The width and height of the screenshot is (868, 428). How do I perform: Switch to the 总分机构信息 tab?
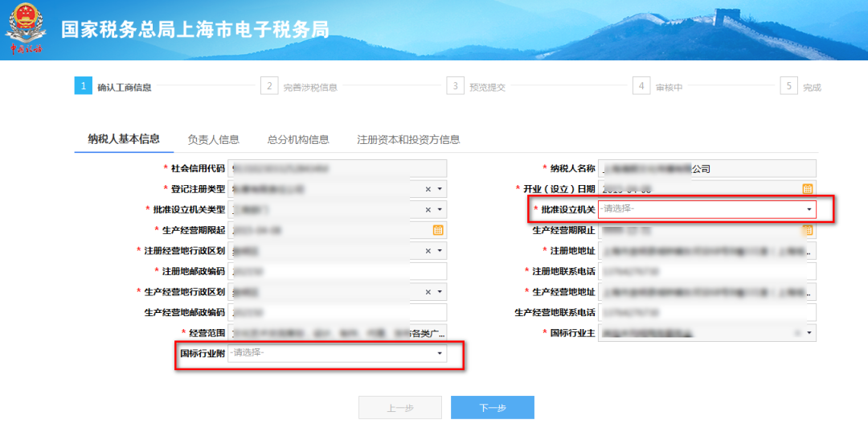298,139
